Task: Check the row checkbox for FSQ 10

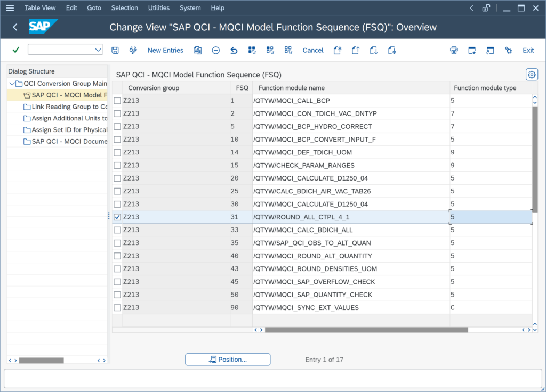Action: [117, 140]
